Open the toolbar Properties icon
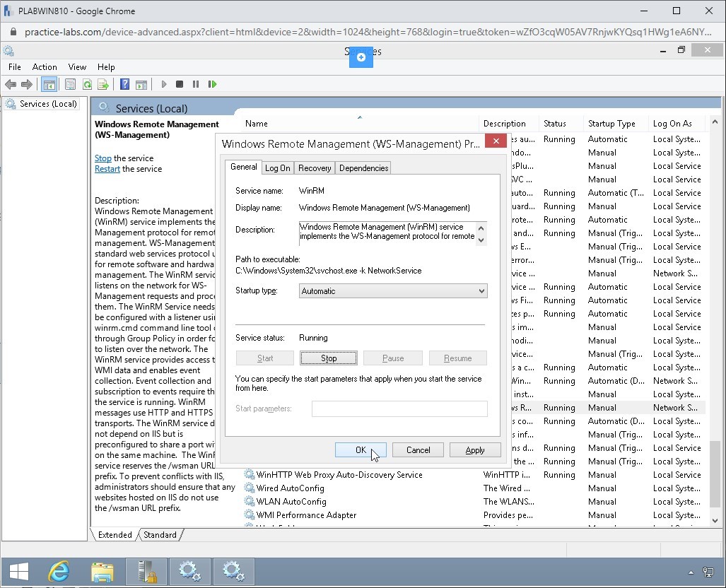Image resolution: width=726 pixels, height=588 pixels. coord(71,84)
